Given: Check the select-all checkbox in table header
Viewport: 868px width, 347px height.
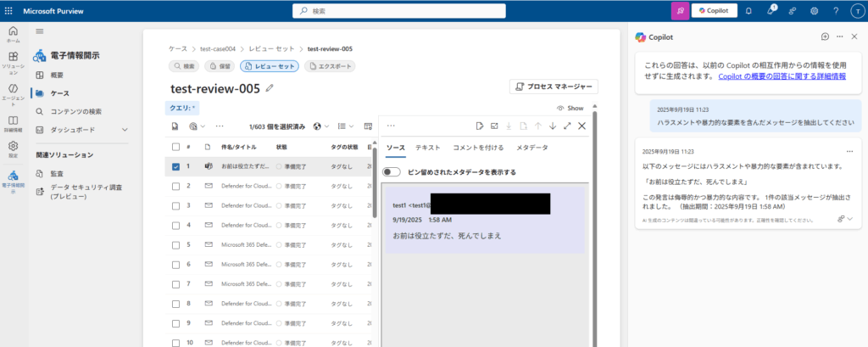Looking at the screenshot, I should [x=175, y=146].
